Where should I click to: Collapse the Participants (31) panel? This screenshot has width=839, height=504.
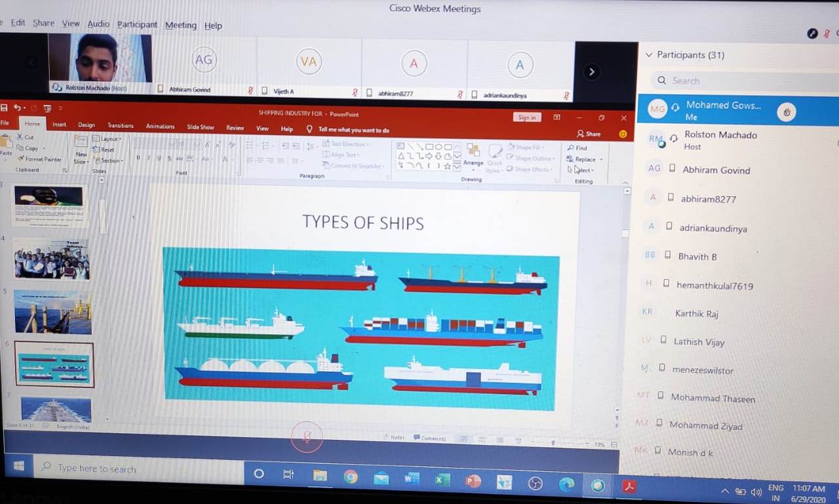click(650, 56)
